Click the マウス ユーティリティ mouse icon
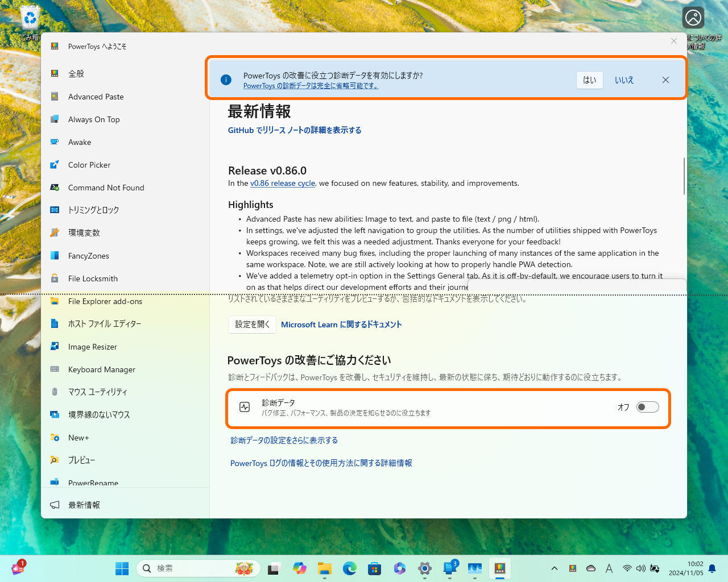This screenshot has height=582, width=728. point(55,392)
